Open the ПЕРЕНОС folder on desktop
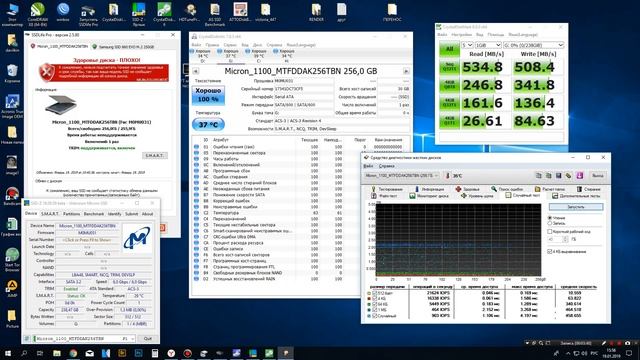This screenshot has width=640, height=360. click(392, 13)
